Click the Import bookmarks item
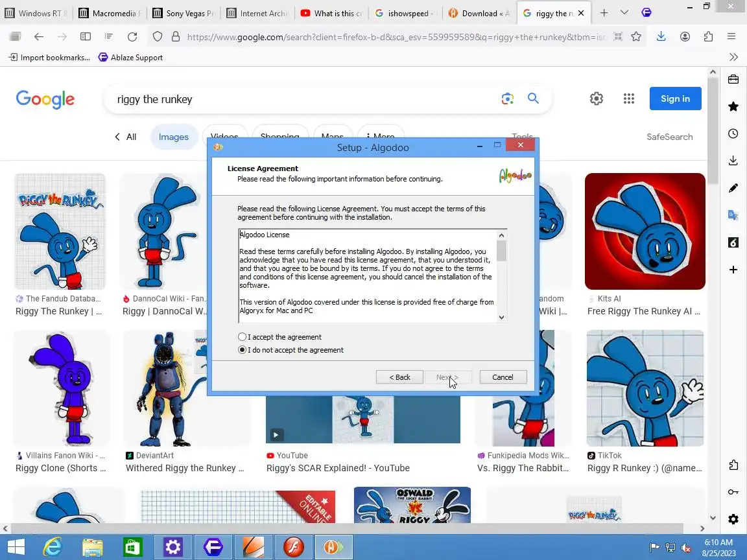747x560 pixels. click(49, 58)
